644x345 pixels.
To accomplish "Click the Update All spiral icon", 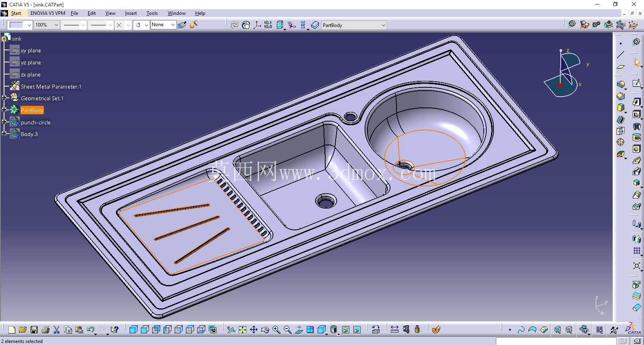I will 235,25.
